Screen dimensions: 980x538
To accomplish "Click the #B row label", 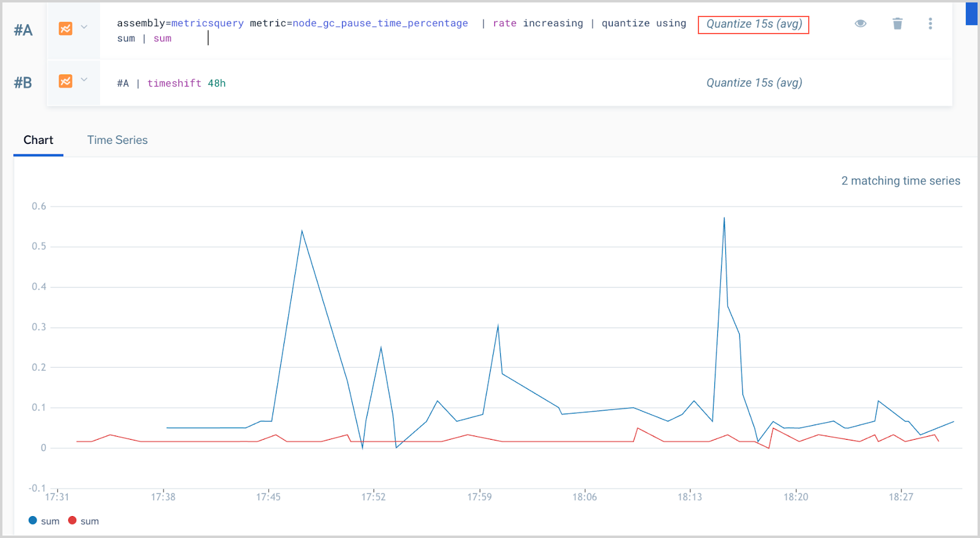I will pos(23,83).
